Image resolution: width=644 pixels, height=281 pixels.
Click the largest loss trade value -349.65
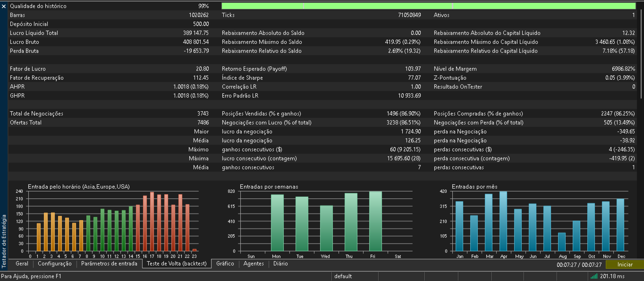(626, 132)
